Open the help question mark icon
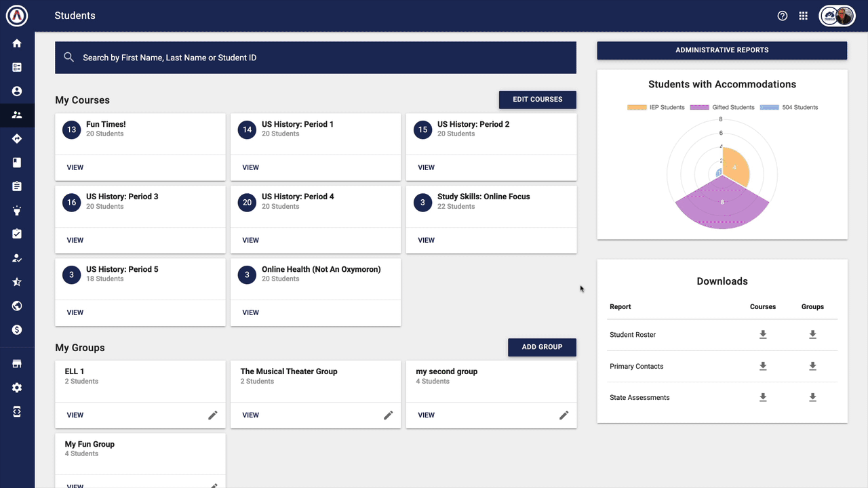The height and width of the screenshot is (488, 868). pyautogui.click(x=783, y=16)
